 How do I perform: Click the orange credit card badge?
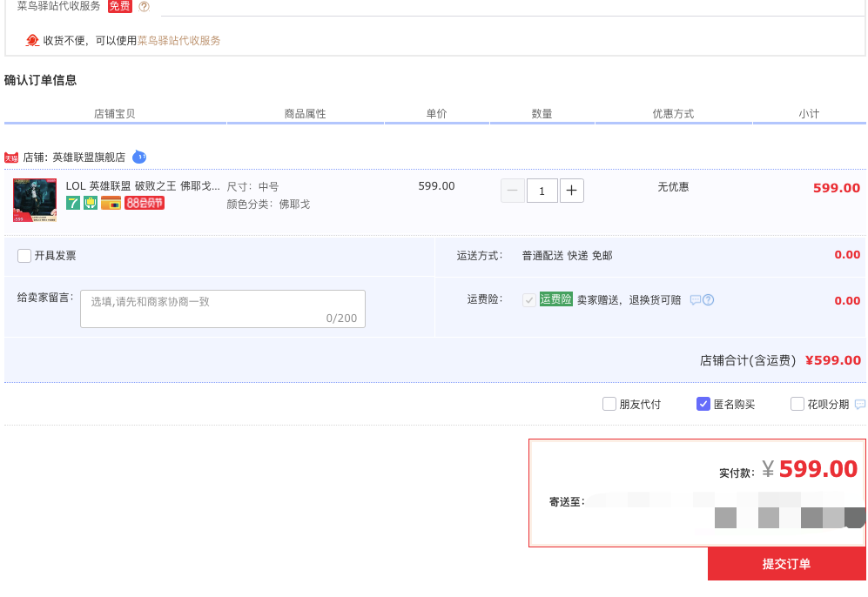coord(111,203)
